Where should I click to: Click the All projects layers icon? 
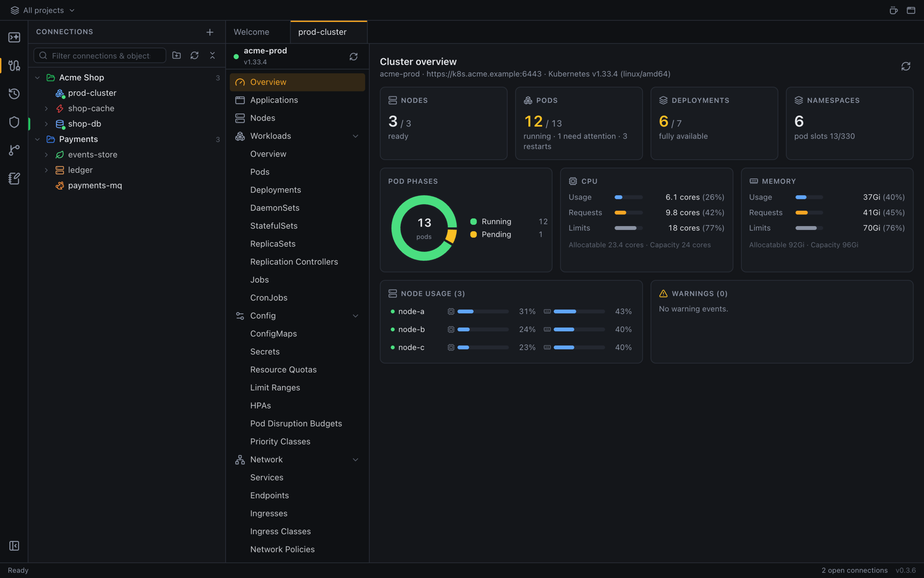15,10
